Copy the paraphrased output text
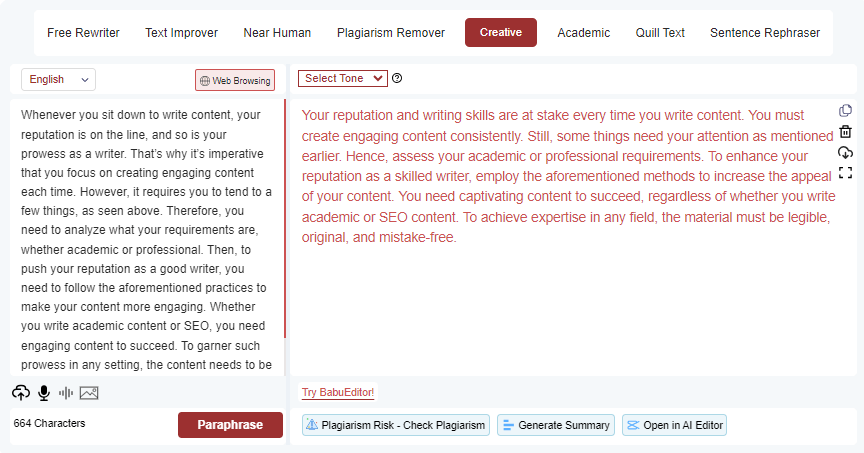Screen dimensions: 864x453 point(845,111)
